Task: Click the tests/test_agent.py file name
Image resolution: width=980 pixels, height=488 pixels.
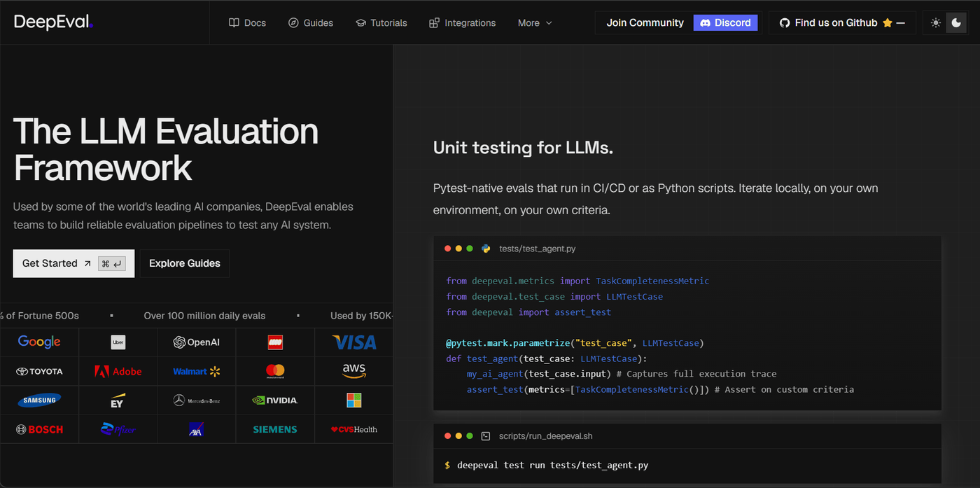Action: coord(538,249)
